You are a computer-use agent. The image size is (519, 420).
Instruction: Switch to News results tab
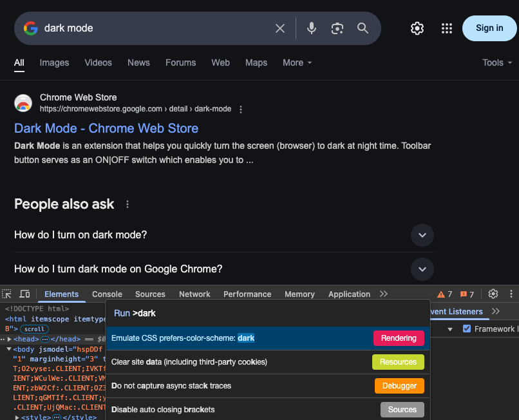pos(138,62)
